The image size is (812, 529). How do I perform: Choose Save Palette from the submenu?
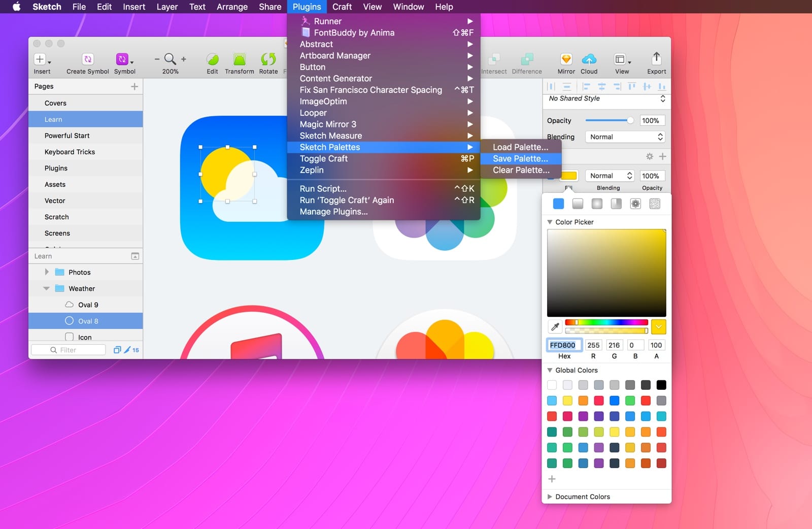[519, 158]
